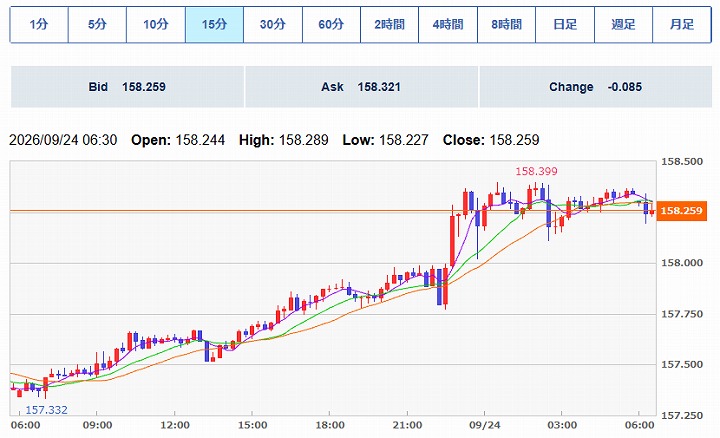This screenshot has width=720, height=438.
Task: Click the Low: 158.227 value
Action: point(386,140)
